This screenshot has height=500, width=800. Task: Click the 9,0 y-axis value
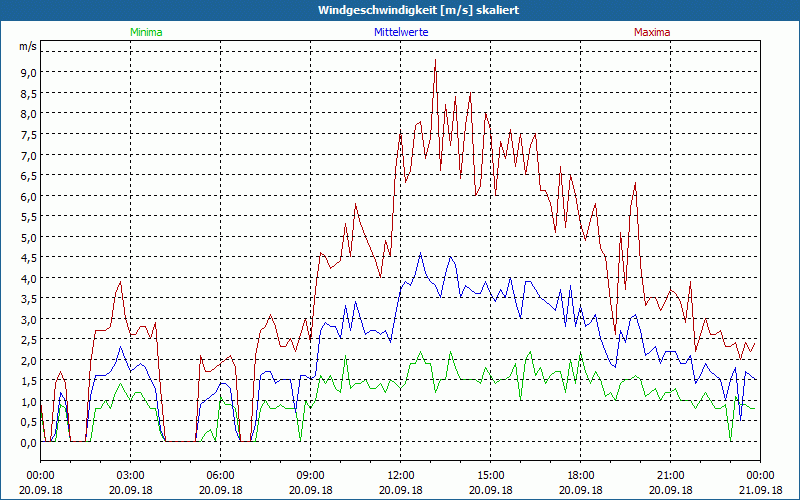click(29, 72)
